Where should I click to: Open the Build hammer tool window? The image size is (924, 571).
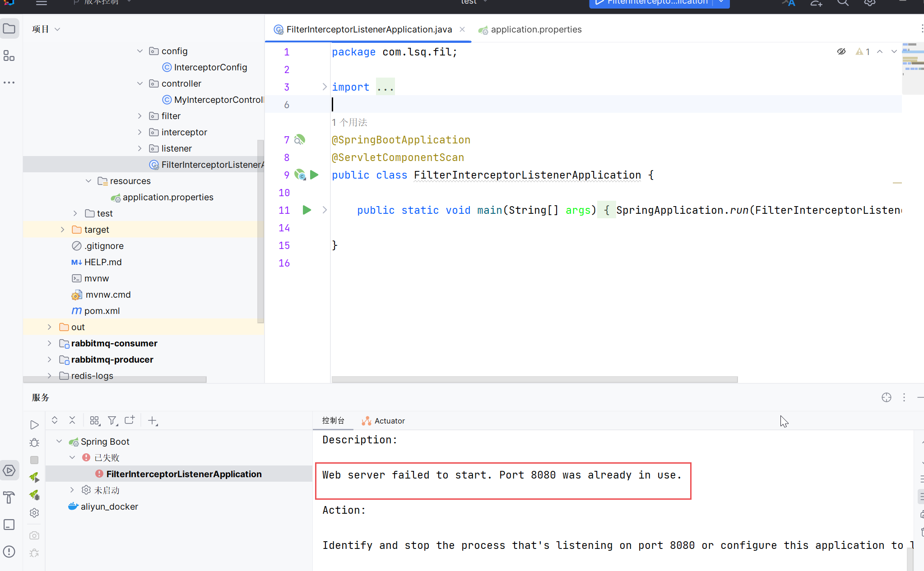click(9, 497)
